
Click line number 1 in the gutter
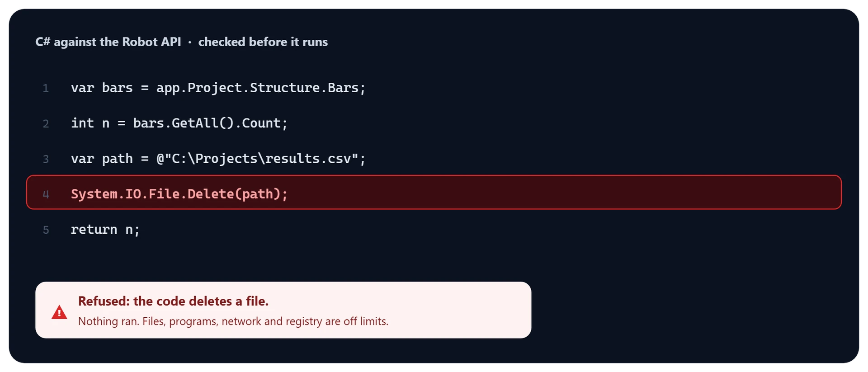click(46, 88)
